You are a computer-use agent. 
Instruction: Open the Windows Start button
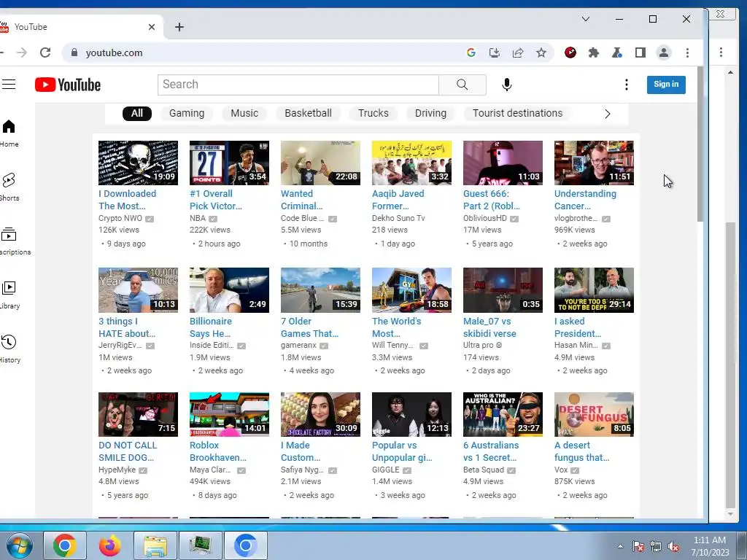coord(20,545)
